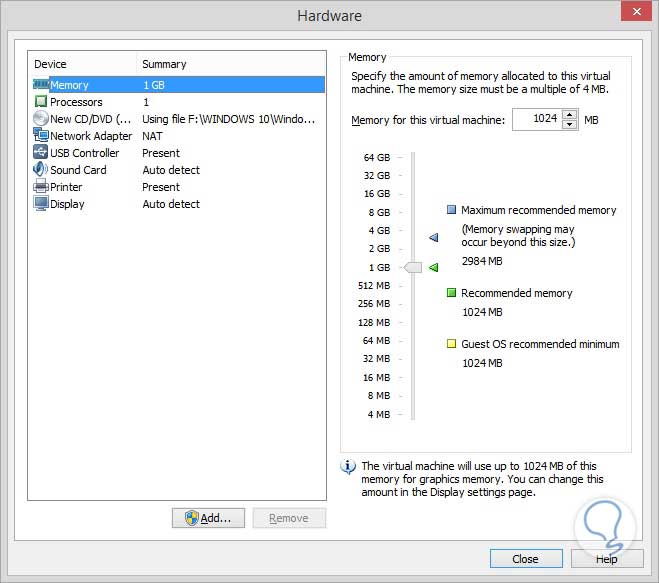Click the 8 MB slider label
Viewport: 659px width, 583px height.
pos(379,396)
